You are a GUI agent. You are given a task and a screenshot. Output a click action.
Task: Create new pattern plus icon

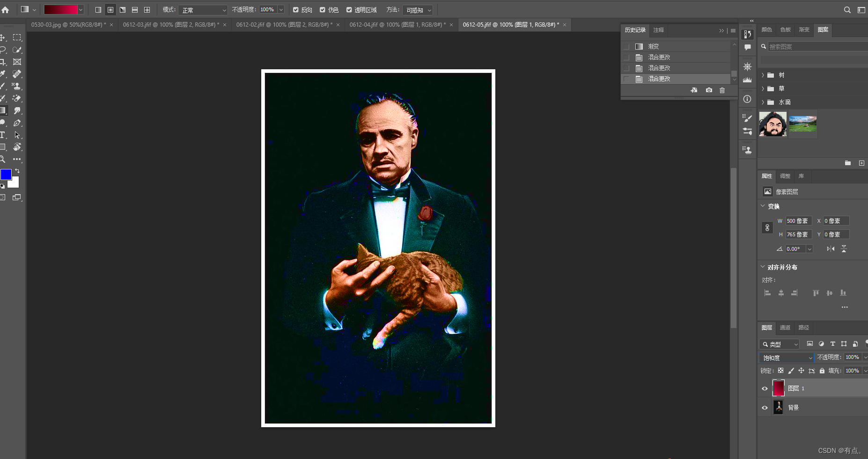(861, 163)
